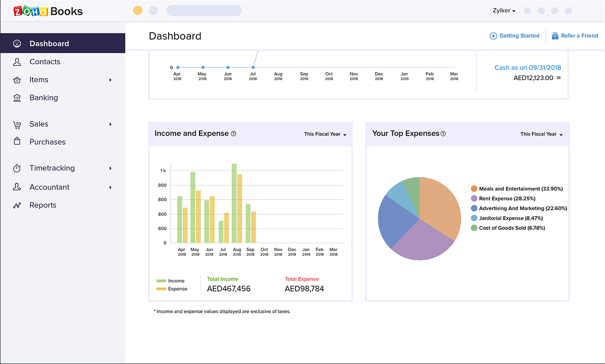
Task: Click the Items basket icon
Action: [x=17, y=80]
